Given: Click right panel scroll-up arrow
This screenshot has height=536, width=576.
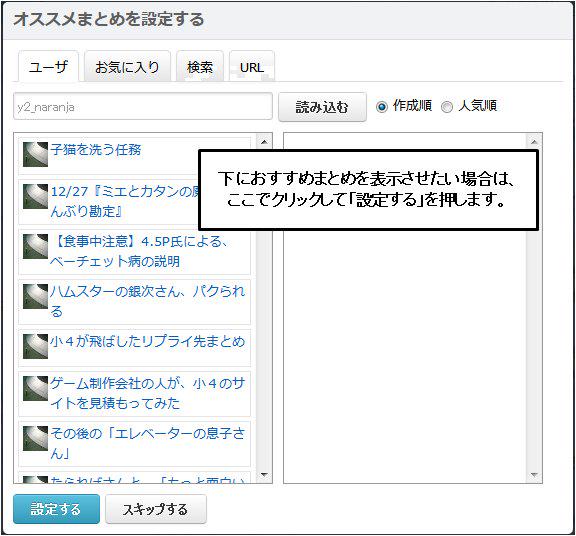Looking at the screenshot, I should [x=534, y=142].
